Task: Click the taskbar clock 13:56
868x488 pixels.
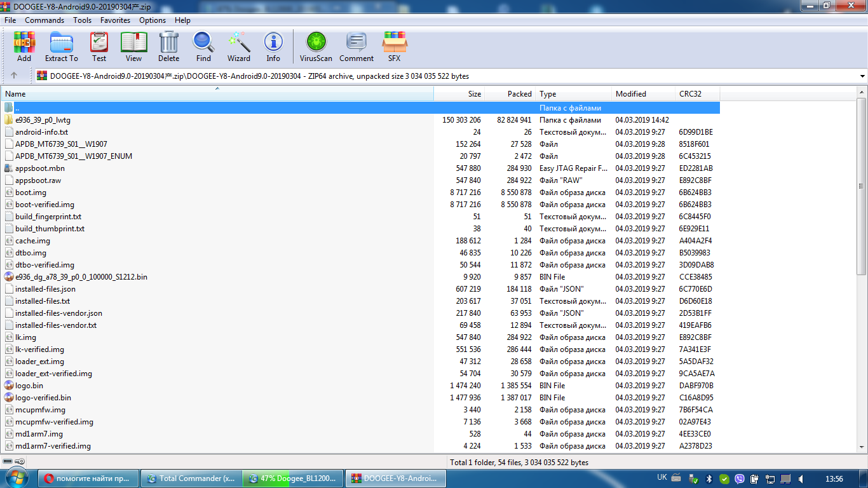Action: pos(833,478)
